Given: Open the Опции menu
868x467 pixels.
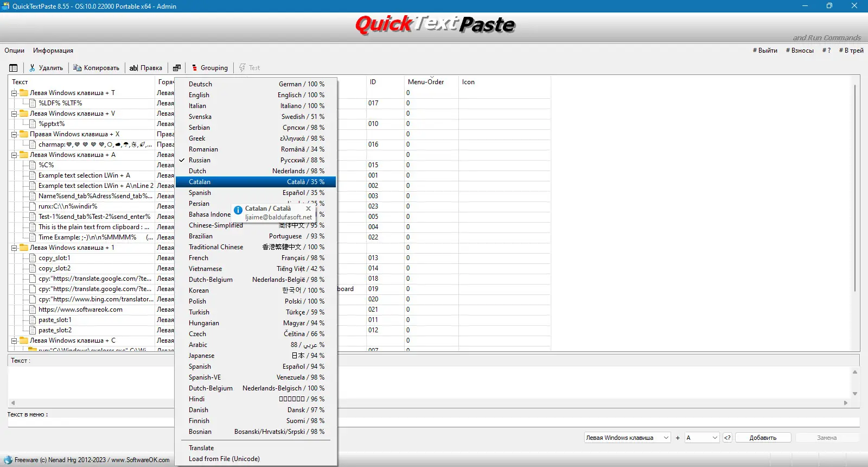Looking at the screenshot, I should pyautogui.click(x=15, y=51).
